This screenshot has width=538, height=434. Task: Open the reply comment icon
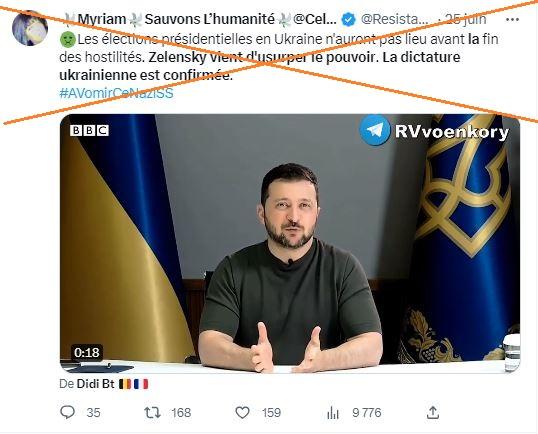click(x=67, y=412)
